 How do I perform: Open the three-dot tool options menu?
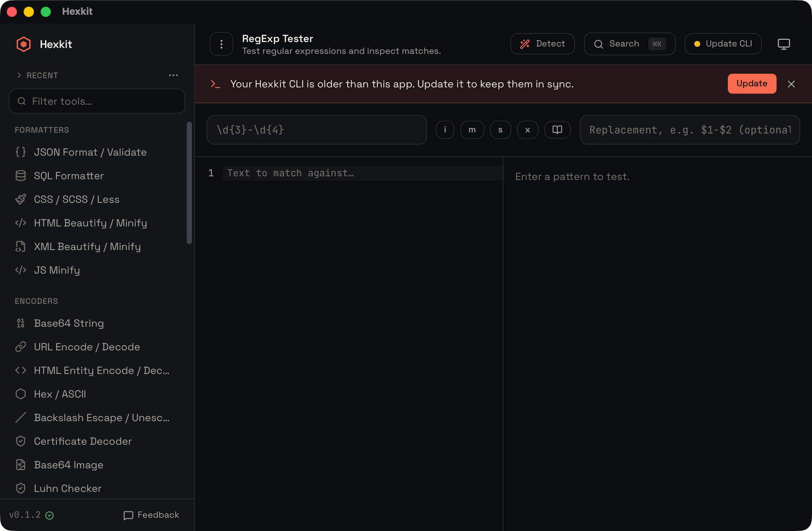[x=221, y=44]
